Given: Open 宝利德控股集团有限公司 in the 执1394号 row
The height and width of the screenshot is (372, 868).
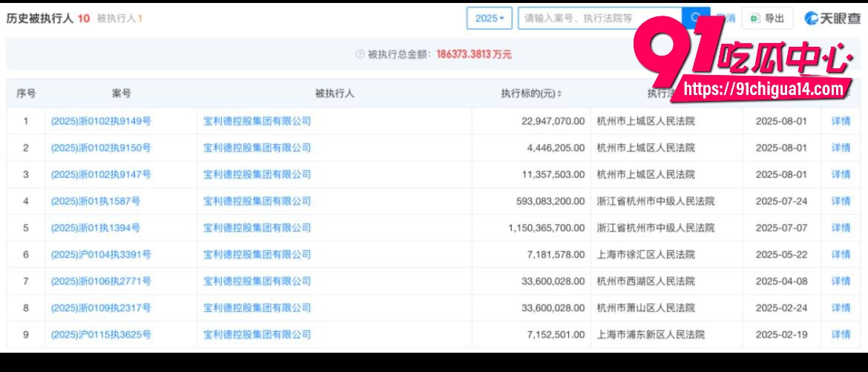Looking at the screenshot, I should click(257, 227).
